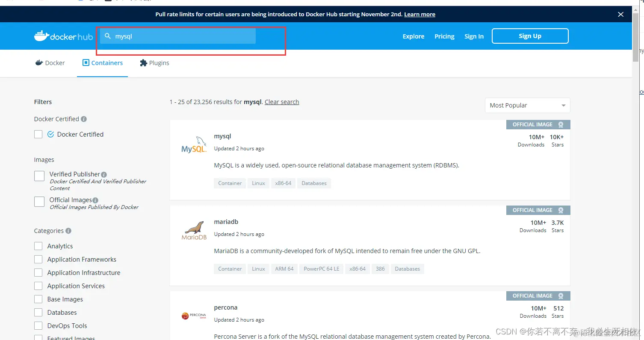Click info icon beside Categories heading

[68, 230]
